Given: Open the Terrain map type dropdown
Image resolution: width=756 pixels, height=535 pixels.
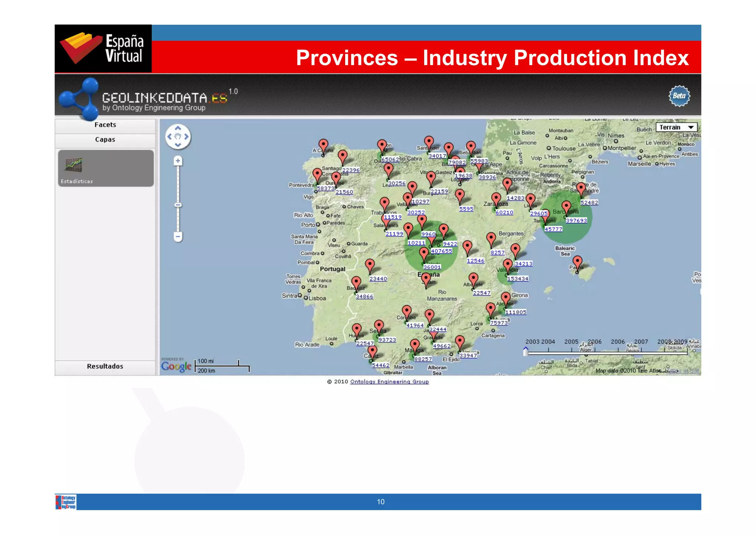Looking at the screenshot, I should (x=677, y=127).
